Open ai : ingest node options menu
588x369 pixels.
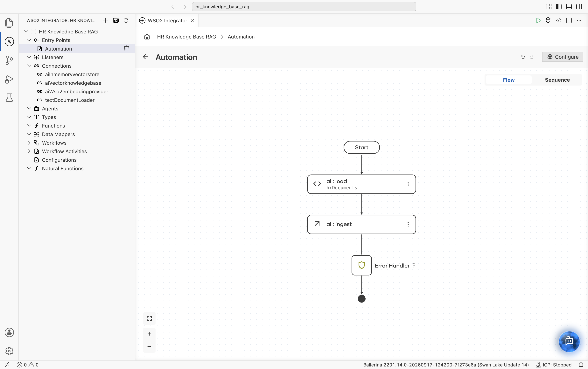pyautogui.click(x=408, y=224)
